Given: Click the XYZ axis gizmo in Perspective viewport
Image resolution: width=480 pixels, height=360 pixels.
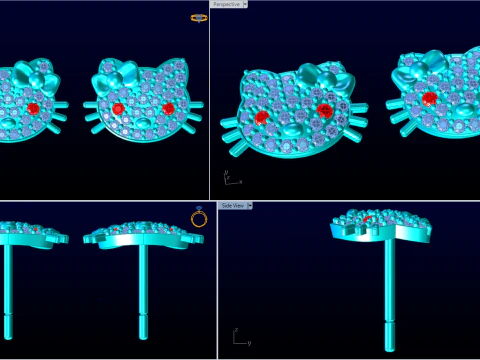Looking at the screenshot, I should point(232,178).
